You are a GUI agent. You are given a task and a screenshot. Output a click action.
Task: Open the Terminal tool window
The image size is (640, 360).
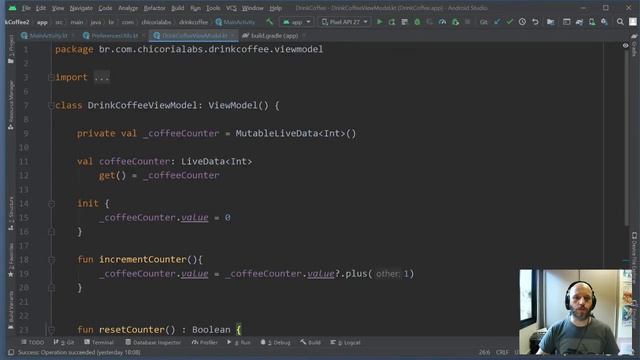click(98, 342)
